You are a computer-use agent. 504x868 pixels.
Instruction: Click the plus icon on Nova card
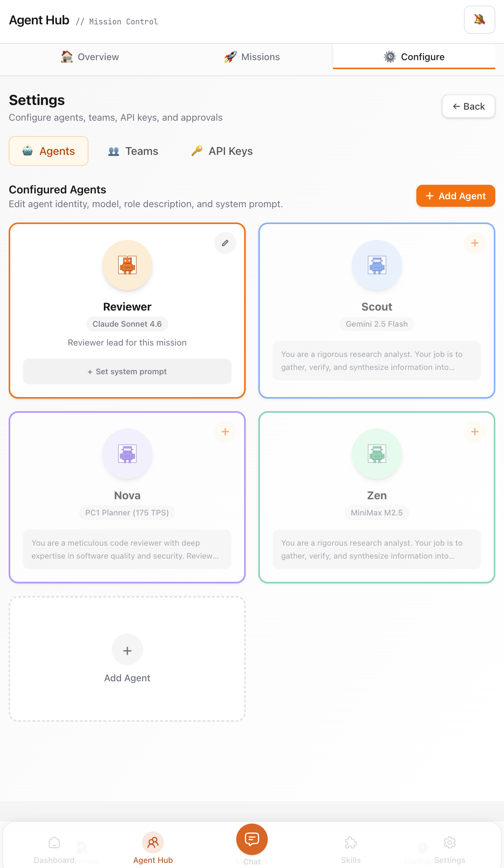(225, 432)
